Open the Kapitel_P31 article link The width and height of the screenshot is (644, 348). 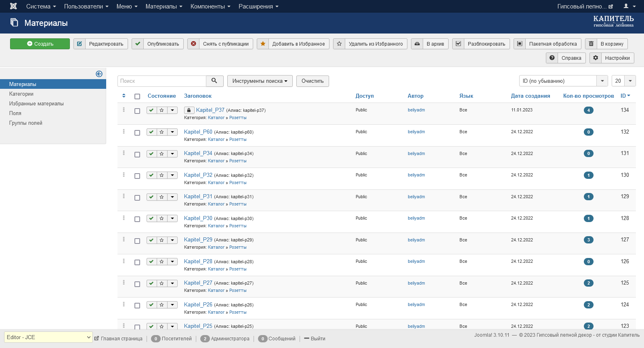click(198, 197)
